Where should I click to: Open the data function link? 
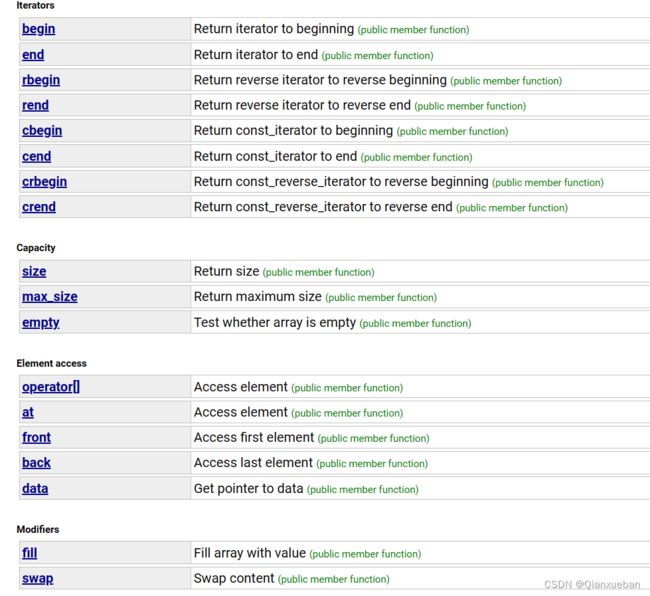tap(35, 488)
